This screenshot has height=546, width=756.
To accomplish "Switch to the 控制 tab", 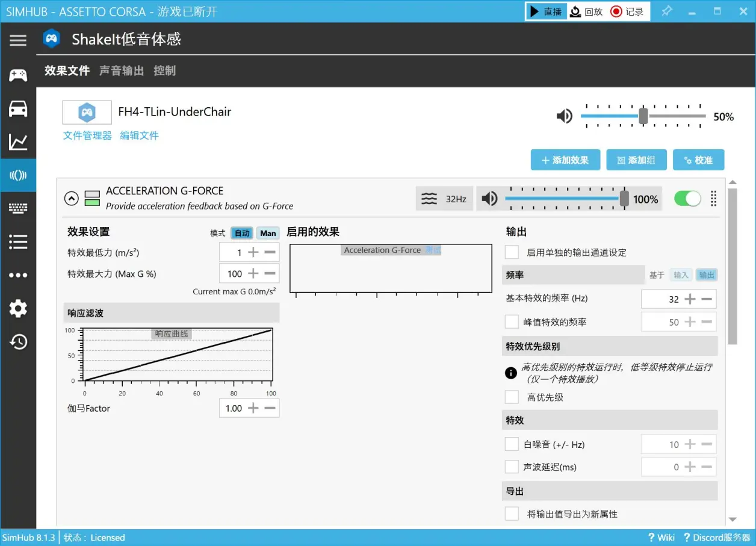I will tap(164, 70).
